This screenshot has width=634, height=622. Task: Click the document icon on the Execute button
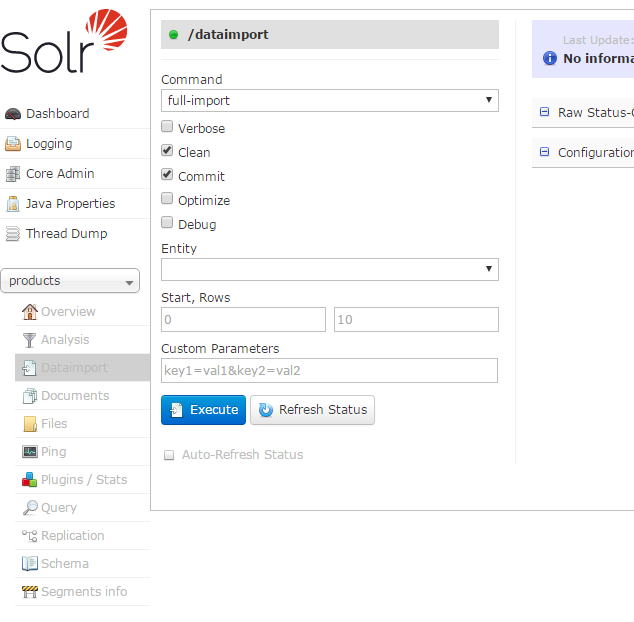(176, 410)
